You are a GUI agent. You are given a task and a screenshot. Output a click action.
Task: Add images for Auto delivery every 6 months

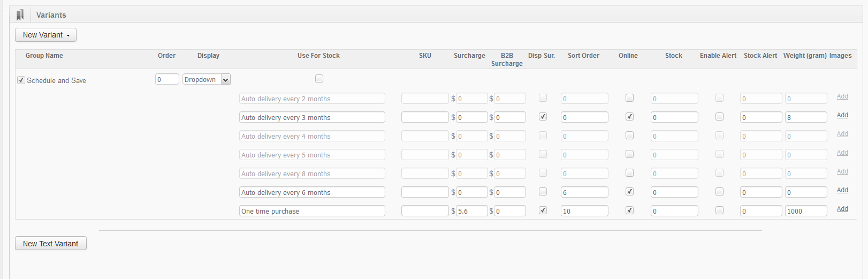tap(842, 190)
